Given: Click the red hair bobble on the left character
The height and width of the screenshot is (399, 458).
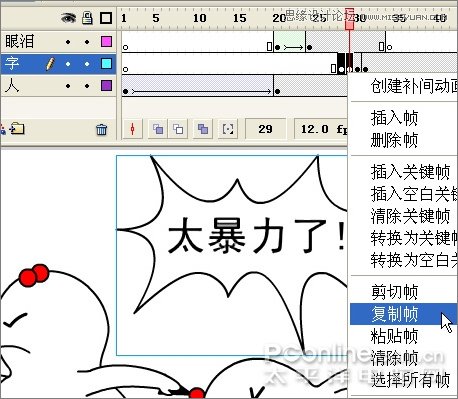Looking at the screenshot, I should pos(34,275).
